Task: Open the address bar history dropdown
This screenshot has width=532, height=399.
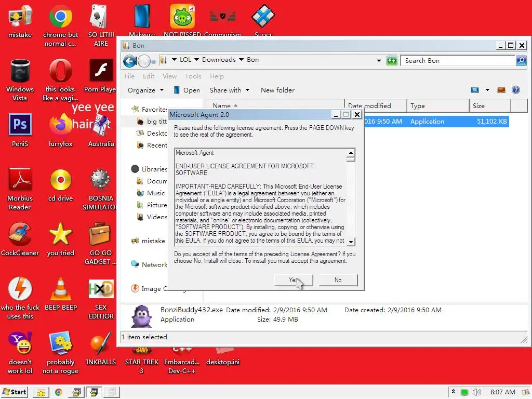Action: point(379,61)
